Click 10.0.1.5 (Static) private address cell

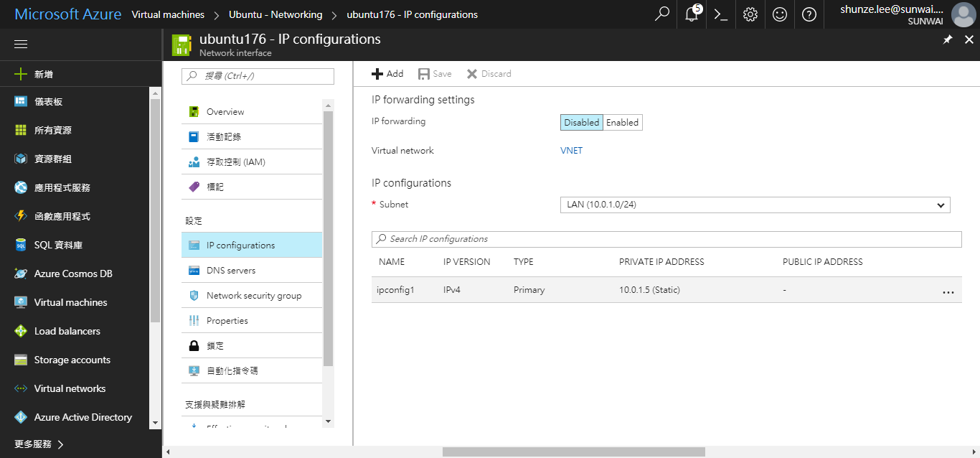click(649, 290)
